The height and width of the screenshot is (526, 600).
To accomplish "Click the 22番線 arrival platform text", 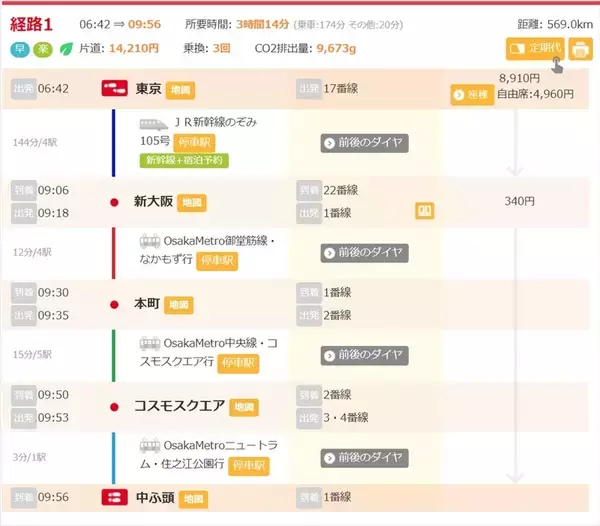I will click(x=341, y=190).
